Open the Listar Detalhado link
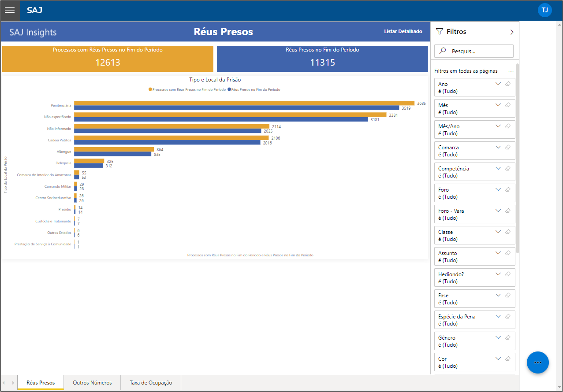The image size is (563, 392). [403, 32]
